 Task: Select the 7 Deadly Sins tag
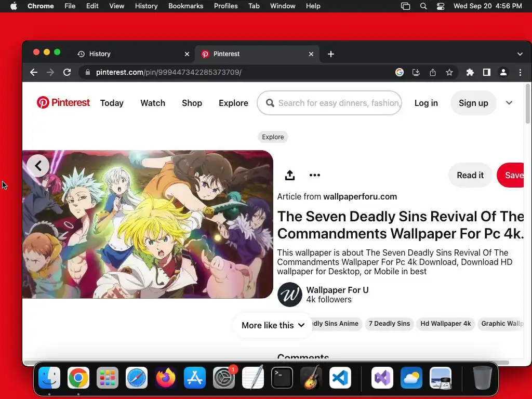(x=389, y=324)
